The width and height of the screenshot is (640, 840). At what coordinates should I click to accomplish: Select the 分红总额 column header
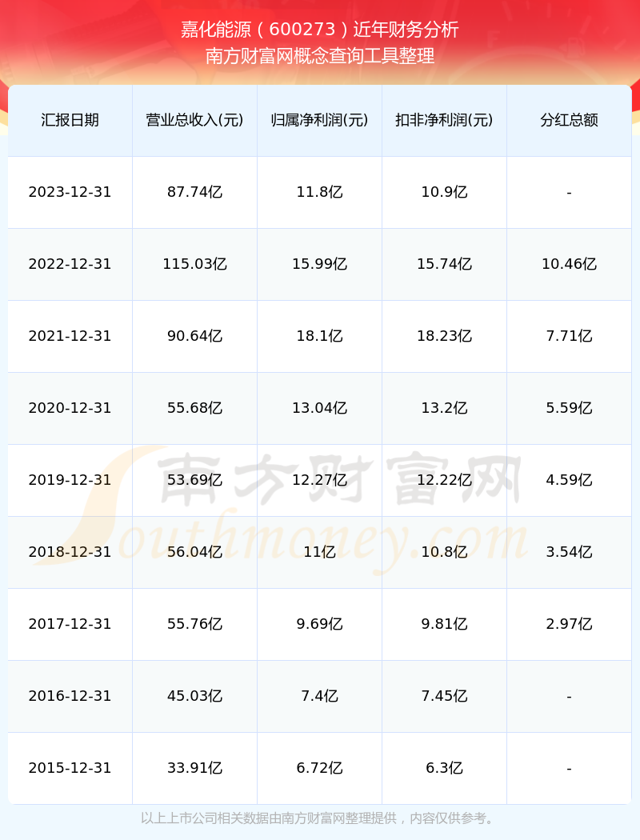pyautogui.click(x=570, y=120)
